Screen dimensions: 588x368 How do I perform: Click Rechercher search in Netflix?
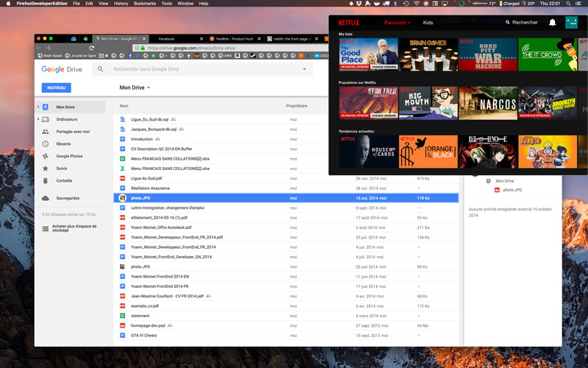tap(522, 23)
